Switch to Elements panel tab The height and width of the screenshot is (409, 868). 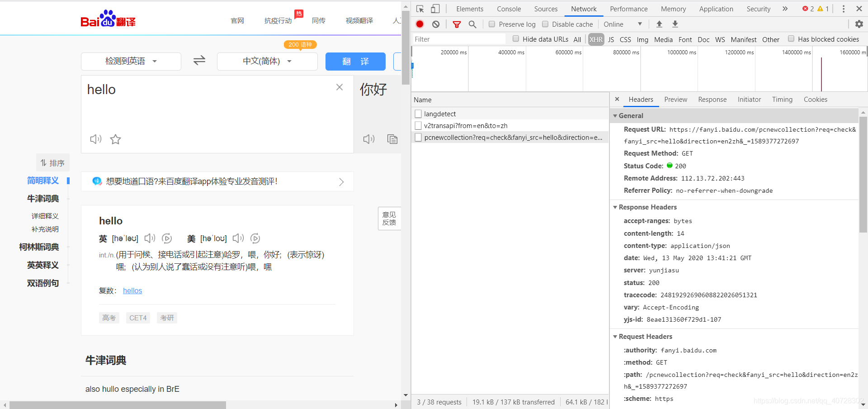click(470, 9)
